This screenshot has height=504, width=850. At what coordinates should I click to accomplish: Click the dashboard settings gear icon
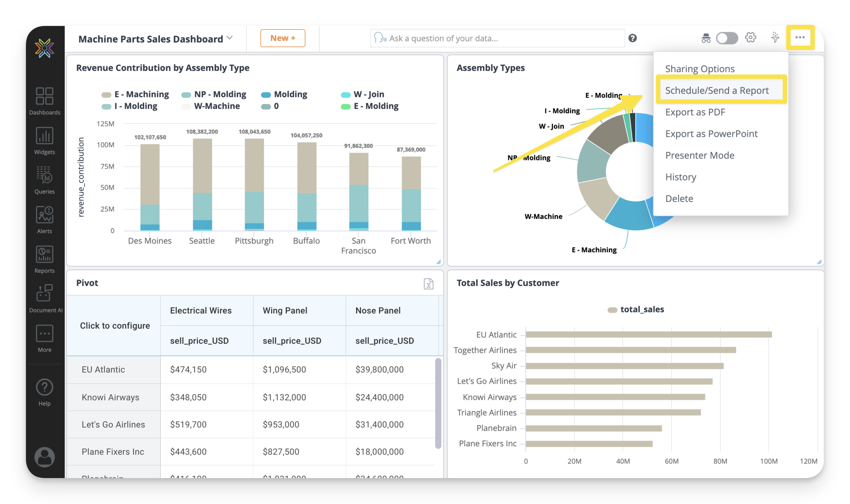click(750, 38)
